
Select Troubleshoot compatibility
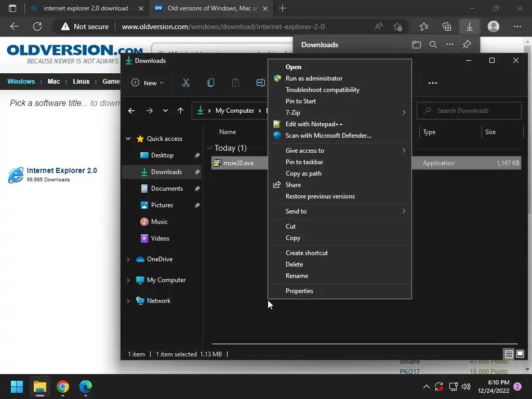340,90
